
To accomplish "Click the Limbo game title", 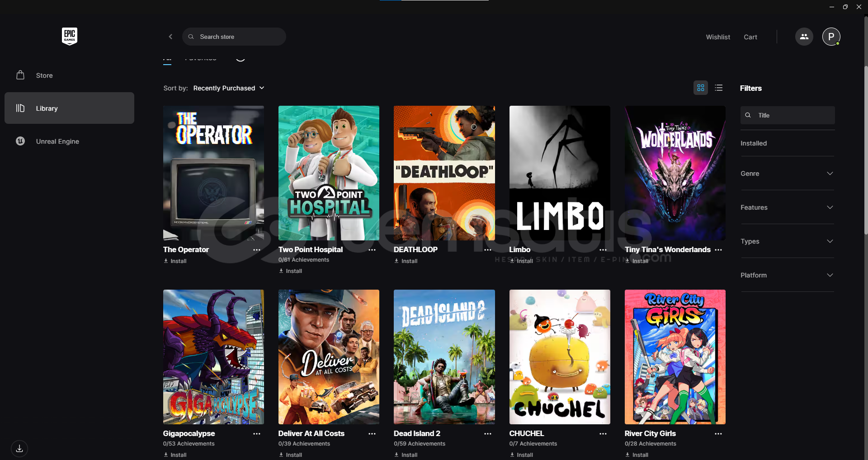I will (520, 249).
